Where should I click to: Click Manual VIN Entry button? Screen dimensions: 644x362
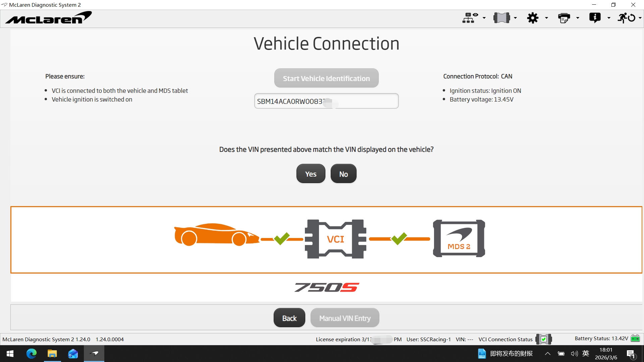click(345, 318)
